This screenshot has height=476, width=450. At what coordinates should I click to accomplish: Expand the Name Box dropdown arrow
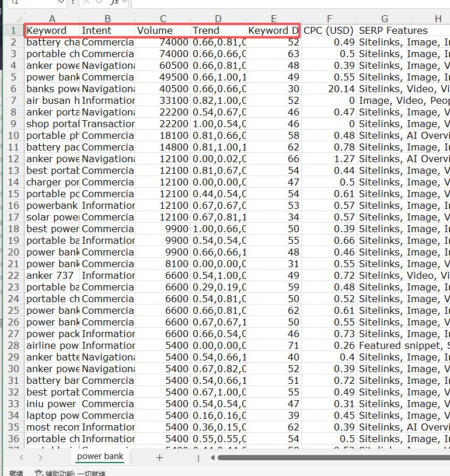61,2
